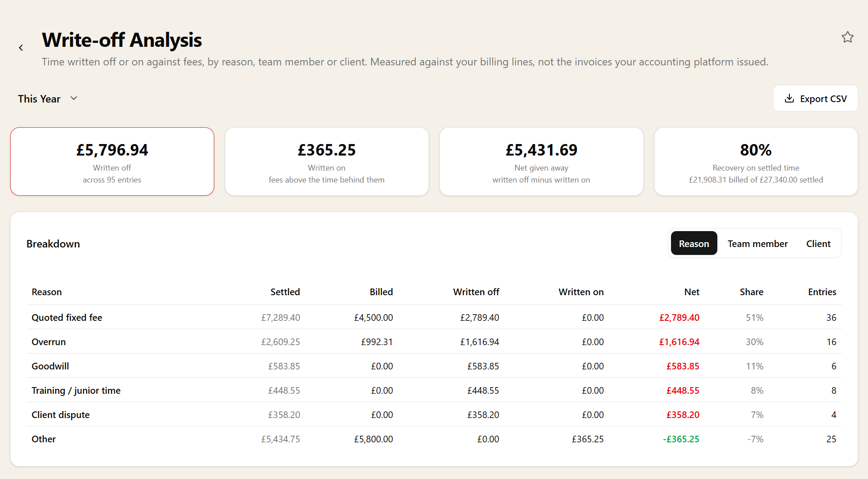Click the Client dispute row
Image resolution: width=868 pixels, height=479 pixels.
[x=434, y=414]
